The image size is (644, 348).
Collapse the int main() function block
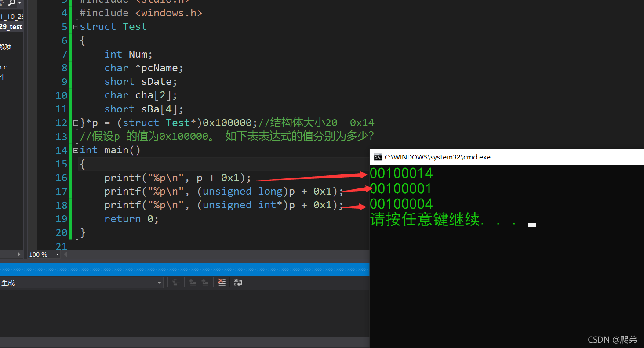coord(76,150)
